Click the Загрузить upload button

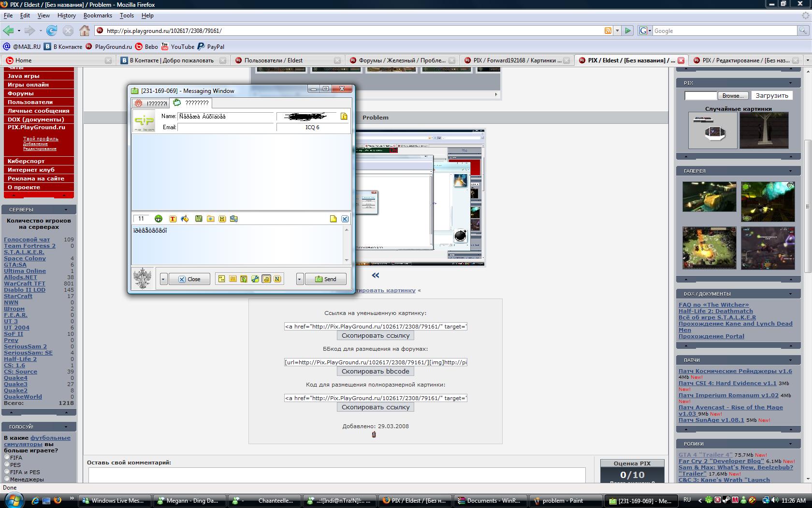point(772,95)
